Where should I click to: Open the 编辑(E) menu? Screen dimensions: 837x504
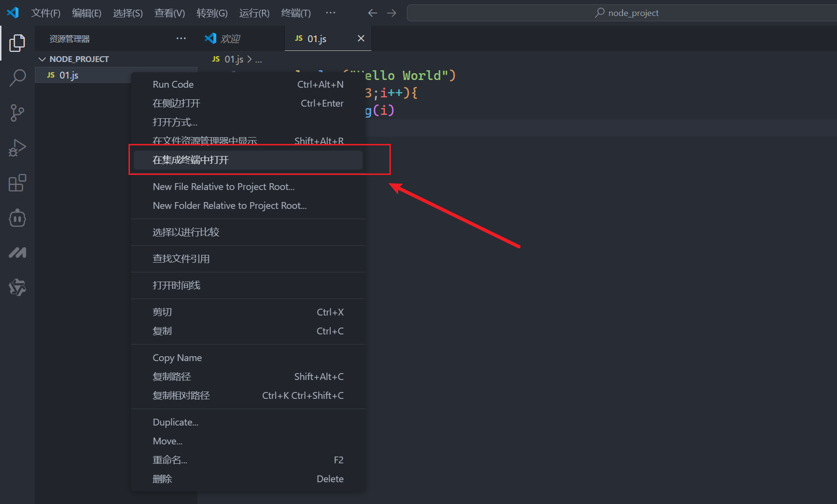click(87, 13)
